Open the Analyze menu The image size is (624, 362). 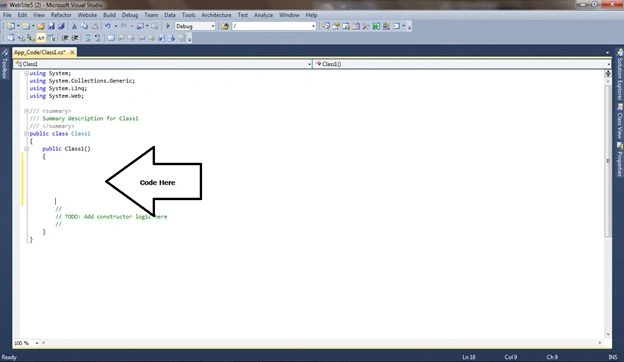coord(263,15)
